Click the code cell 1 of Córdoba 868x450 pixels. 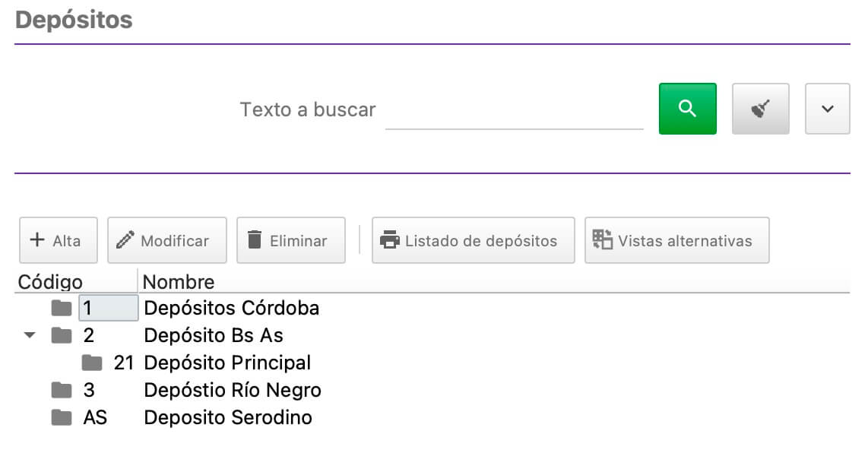click(x=109, y=308)
